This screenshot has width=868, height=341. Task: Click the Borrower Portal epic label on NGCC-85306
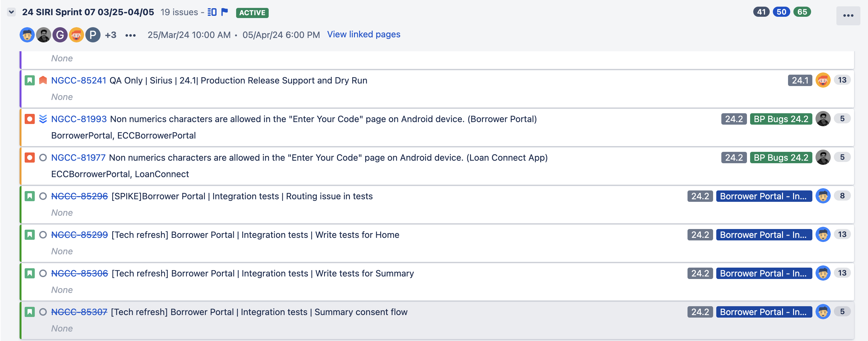click(764, 273)
